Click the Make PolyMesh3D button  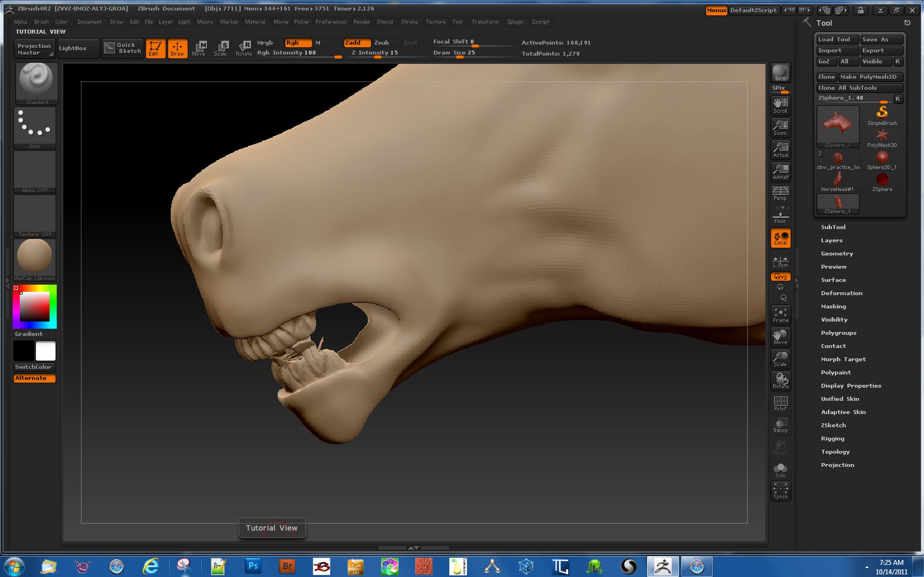point(868,77)
